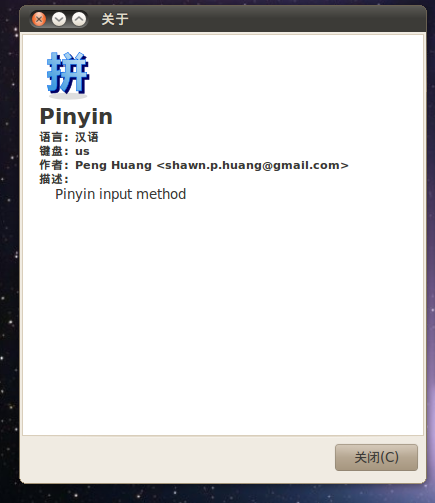Click the Pinyin input method description text
Screen dimensions: 435x503
[x=120, y=194]
